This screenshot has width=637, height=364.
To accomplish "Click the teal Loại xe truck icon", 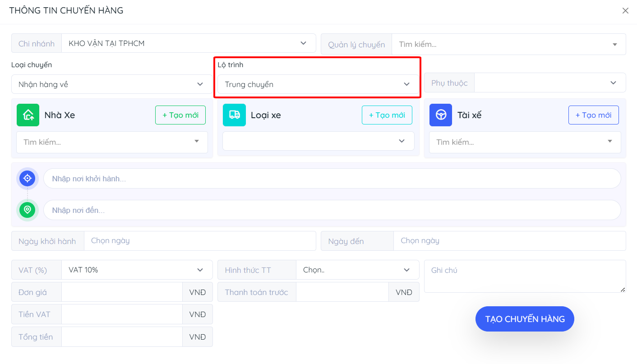I will tap(234, 115).
